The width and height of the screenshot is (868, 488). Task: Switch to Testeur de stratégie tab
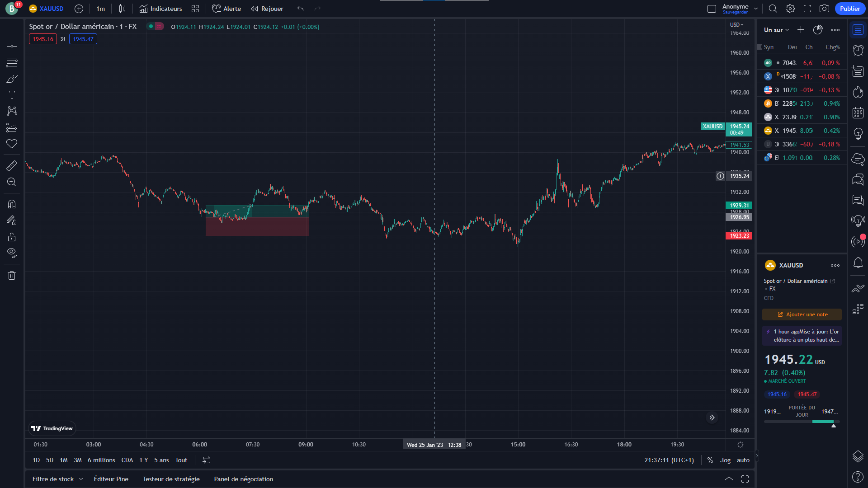(171, 479)
